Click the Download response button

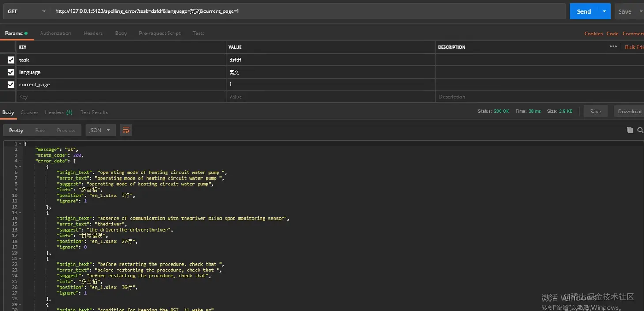coord(629,112)
